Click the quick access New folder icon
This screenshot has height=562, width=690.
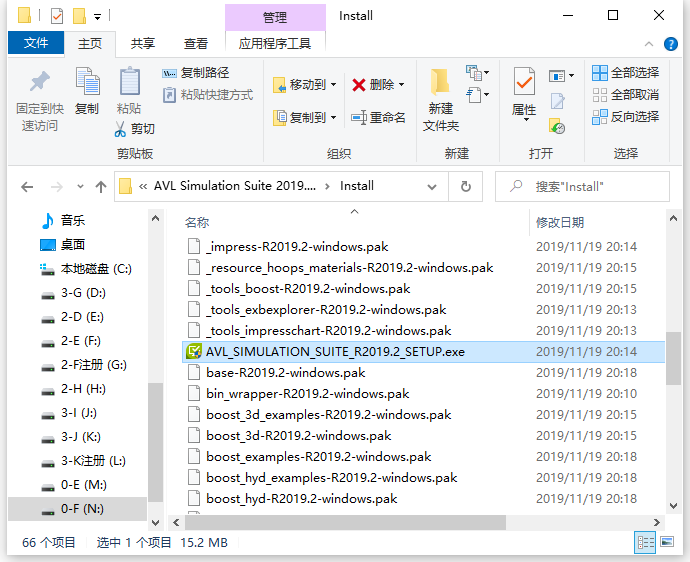coord(79,16)
